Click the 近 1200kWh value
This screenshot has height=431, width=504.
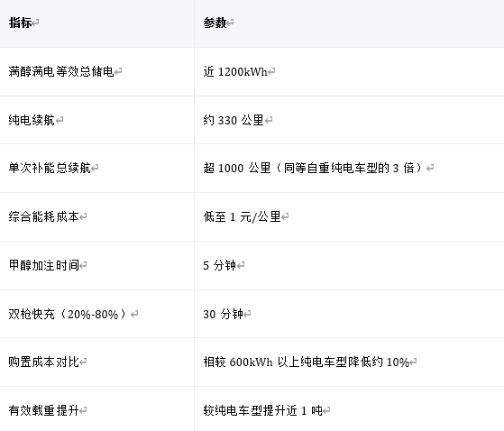click(x=235, y=71)
